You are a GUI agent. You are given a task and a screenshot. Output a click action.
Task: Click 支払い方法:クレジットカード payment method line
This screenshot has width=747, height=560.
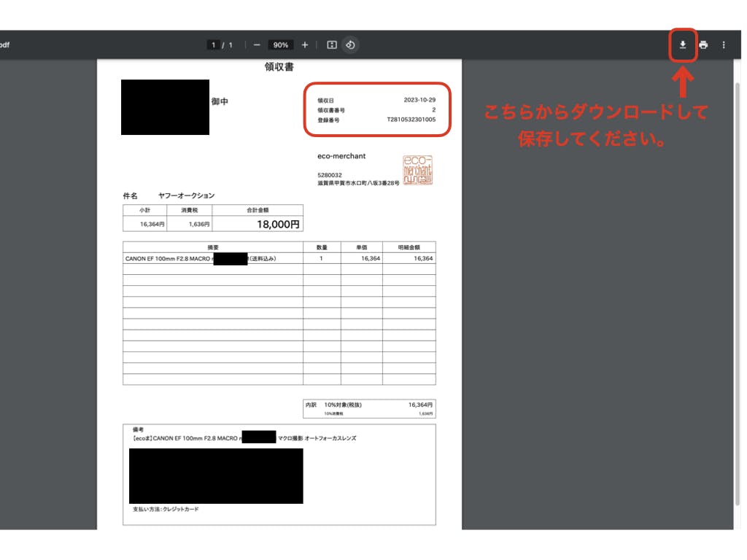pos(166,509)
